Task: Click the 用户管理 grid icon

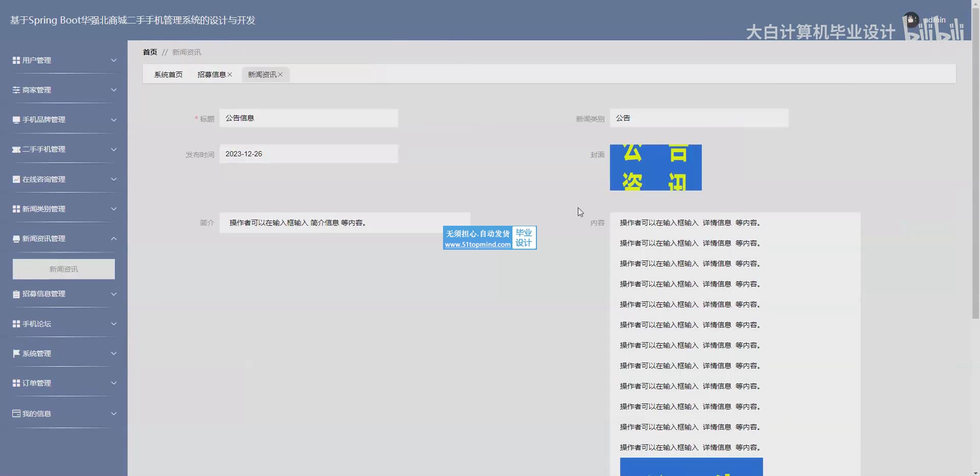Action: [x=16, y=60]
